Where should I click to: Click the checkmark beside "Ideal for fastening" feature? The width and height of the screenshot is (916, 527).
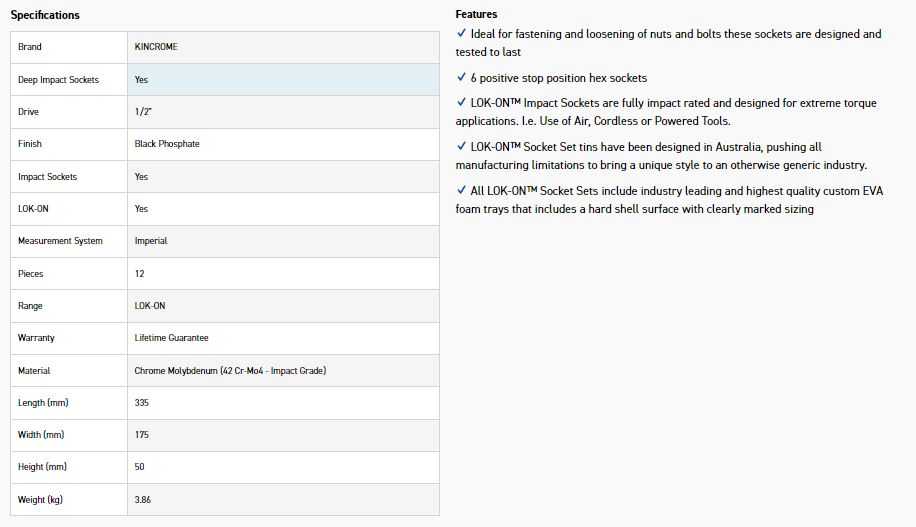pyautogui.click(x=461, y=34)
